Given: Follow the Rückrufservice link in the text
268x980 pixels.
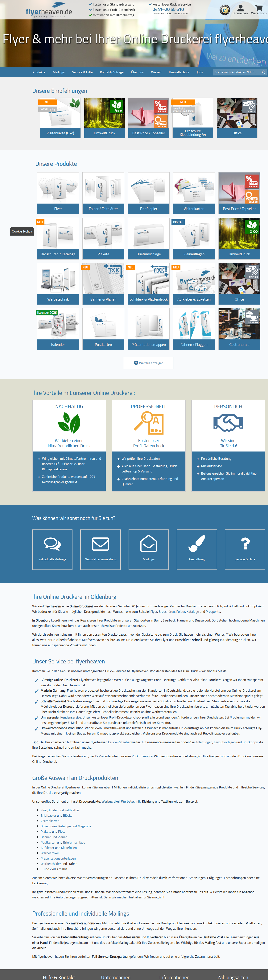Looking at the screenshot, I should pos(142,756).
